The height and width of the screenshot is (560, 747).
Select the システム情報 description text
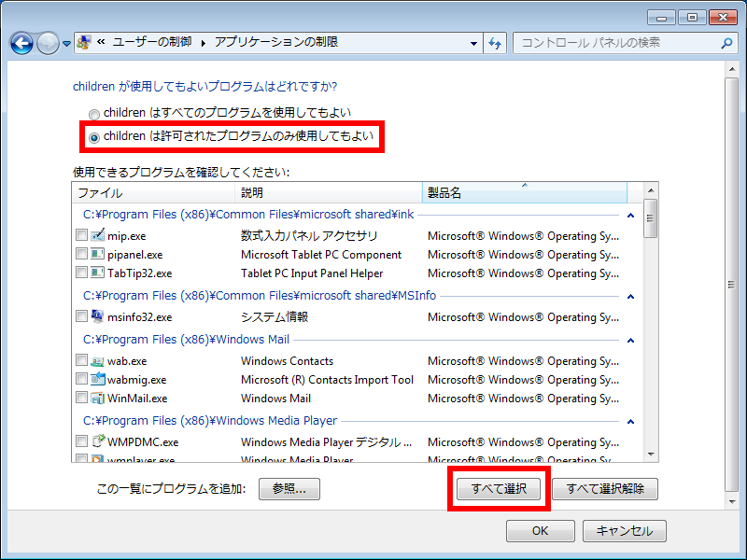(x=275, y=317)
